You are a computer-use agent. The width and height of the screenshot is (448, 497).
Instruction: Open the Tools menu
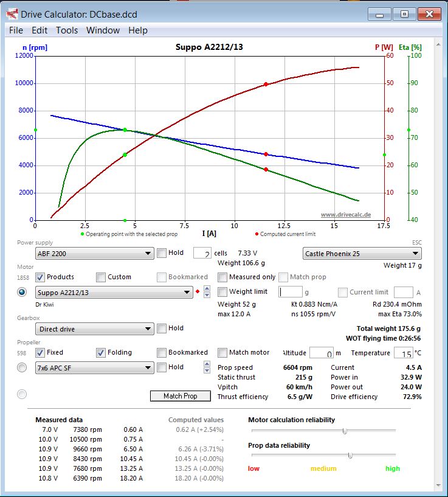67,30
